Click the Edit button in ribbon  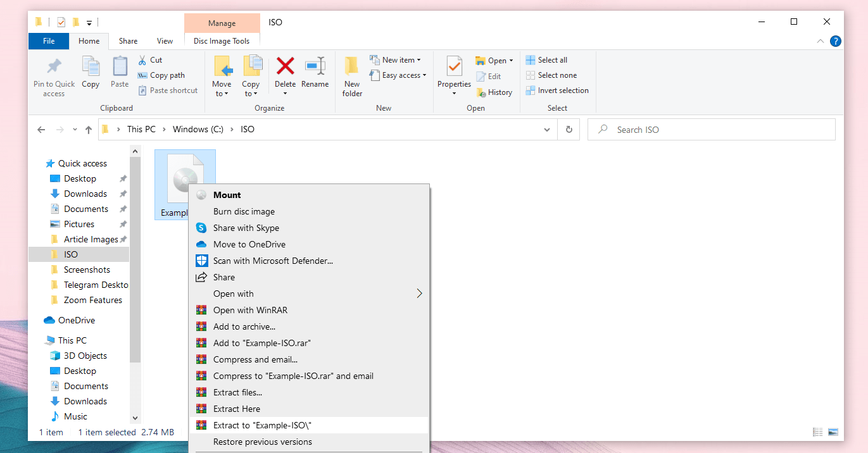tap(488, 76)
